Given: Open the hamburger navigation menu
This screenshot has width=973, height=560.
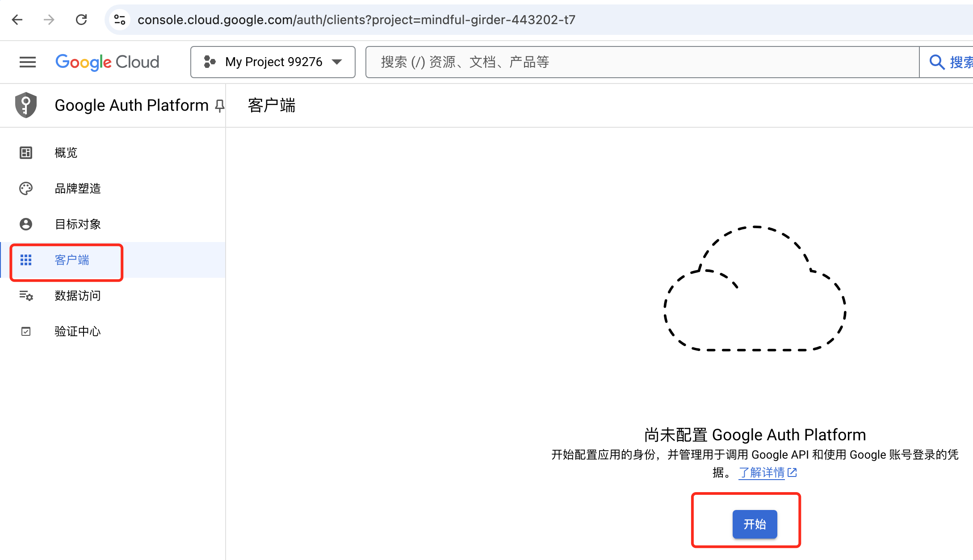Looking at the screenshot, I should [x=28, y=62].
